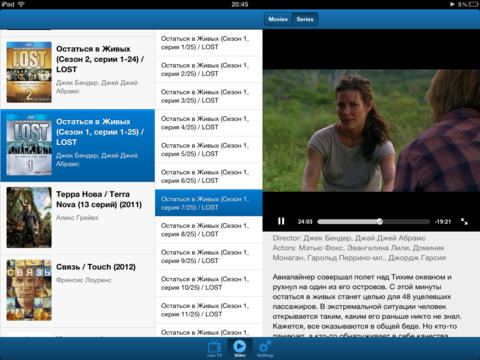Play episode 'серия 1/25' of LOST
Viewport: 480px width, 360px height.
click(209, 43)
